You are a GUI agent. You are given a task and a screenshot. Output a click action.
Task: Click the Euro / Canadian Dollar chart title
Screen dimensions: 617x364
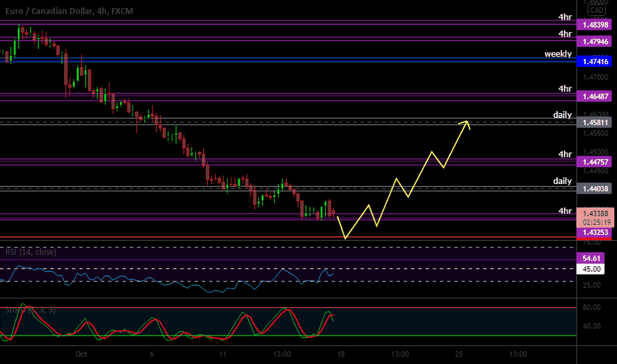pyautogui.click(x=69, y=11)
